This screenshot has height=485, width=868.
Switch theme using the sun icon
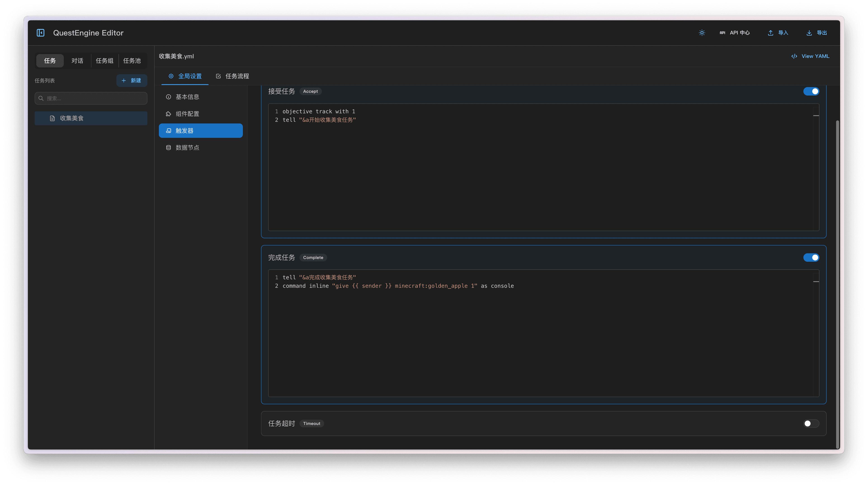point(702,33)
